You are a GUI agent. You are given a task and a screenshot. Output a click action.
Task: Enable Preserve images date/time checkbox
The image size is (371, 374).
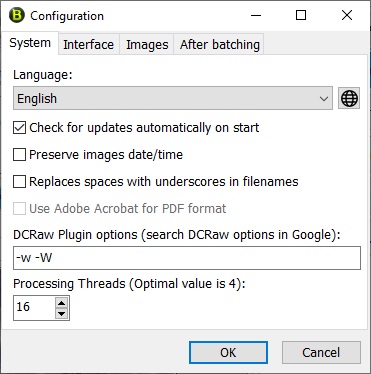pos(19,155)
